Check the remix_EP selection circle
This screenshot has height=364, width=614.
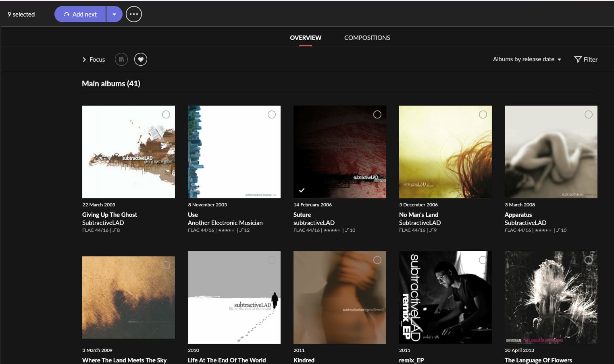483,260
